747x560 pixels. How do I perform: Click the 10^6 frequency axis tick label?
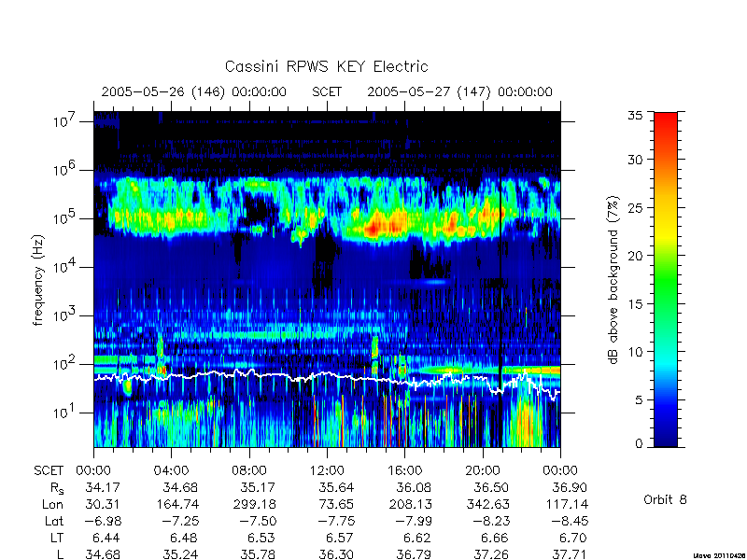(64, 169)
